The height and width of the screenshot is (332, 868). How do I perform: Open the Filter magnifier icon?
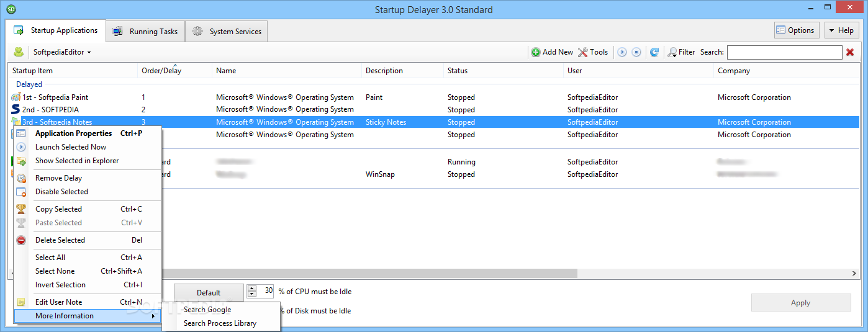pos(672,52)
